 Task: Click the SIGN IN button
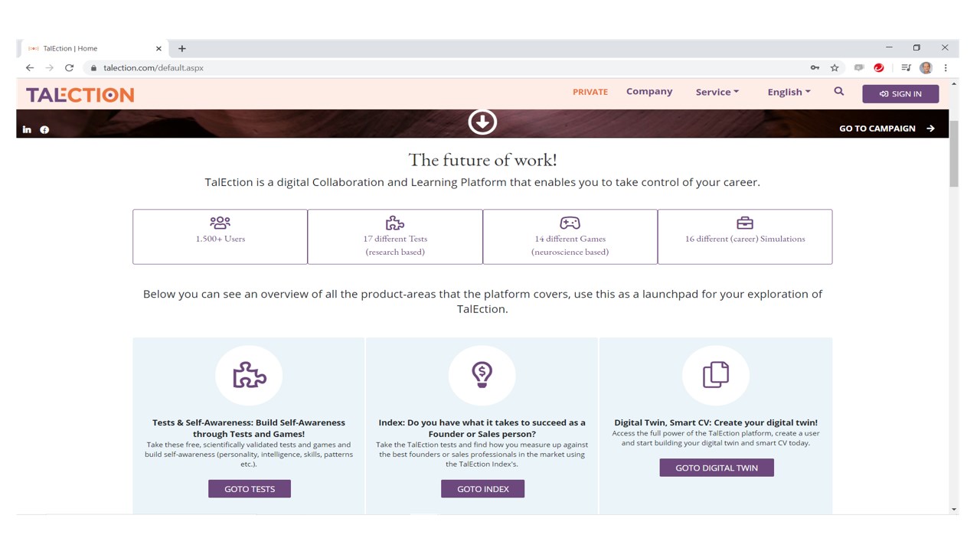tap(900, 93)
